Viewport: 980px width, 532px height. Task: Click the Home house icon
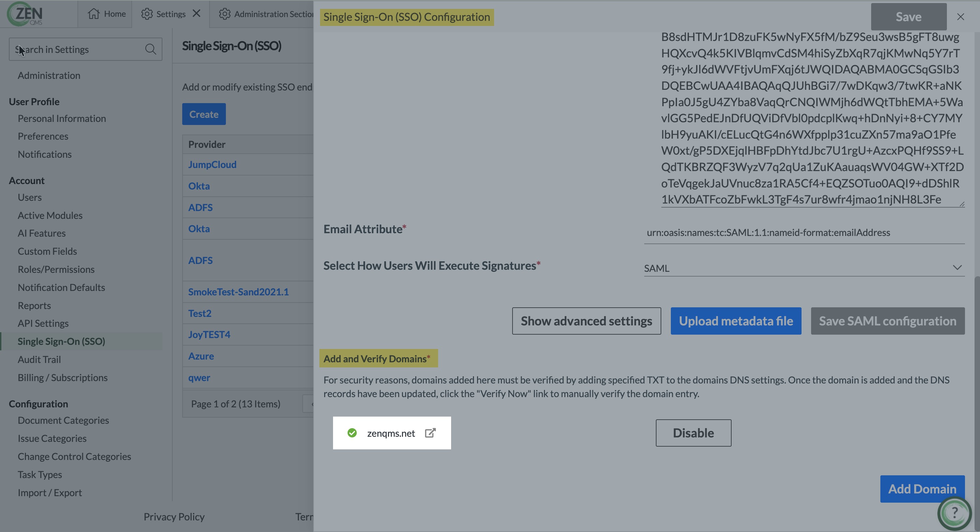pos(93,14)
